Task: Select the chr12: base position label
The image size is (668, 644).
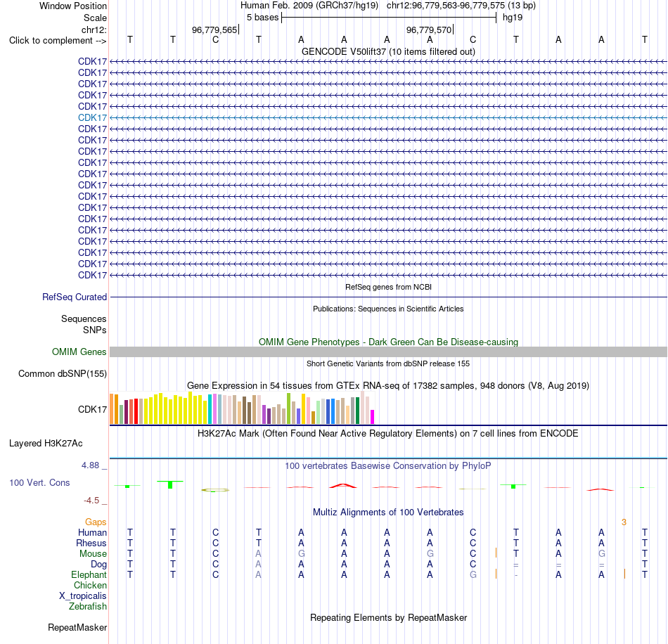Action: tap(94, 30)
